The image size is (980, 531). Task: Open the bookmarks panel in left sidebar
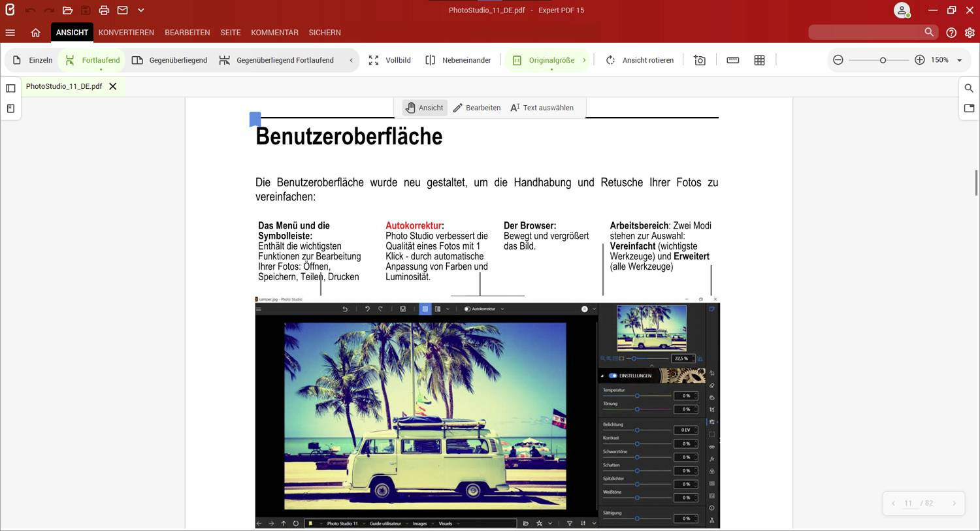pos(10,108)
